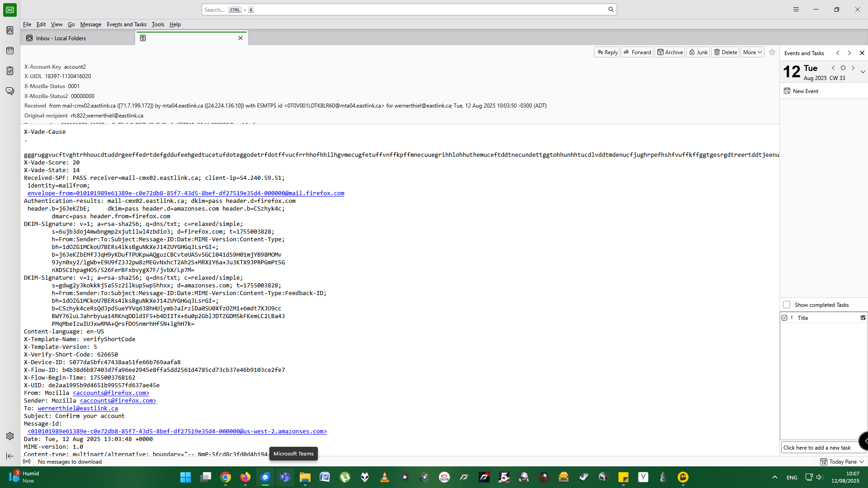
Task: Open the Chat sidebar icon
Action: pos(10,91)
